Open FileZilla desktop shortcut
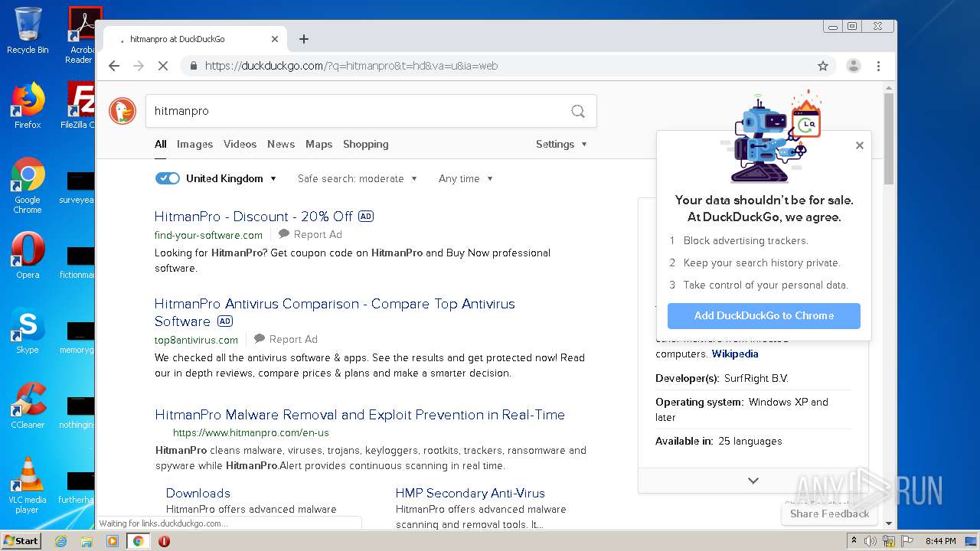The height and width of the screenshot is (551, 980). pos(79,106)
